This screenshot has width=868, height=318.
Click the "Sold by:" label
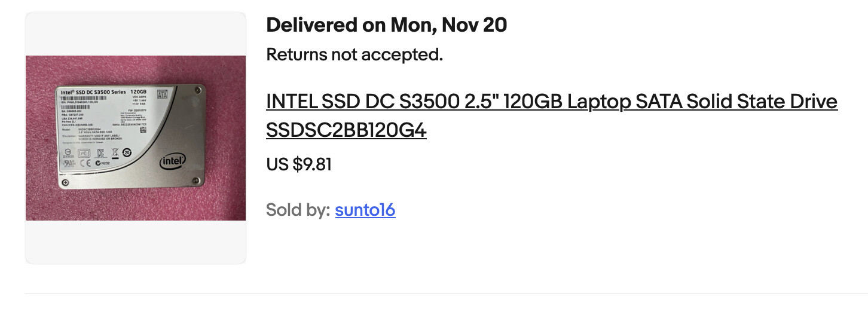(298, 210)
